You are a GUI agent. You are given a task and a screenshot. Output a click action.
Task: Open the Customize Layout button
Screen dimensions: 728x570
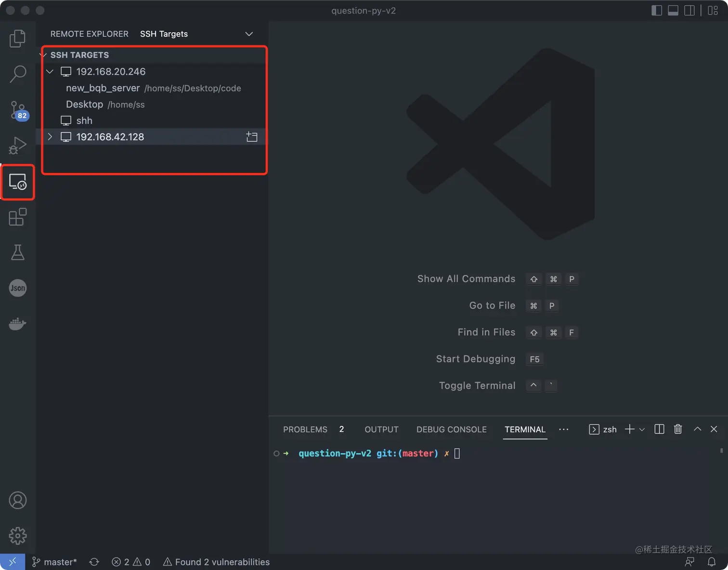713,11
